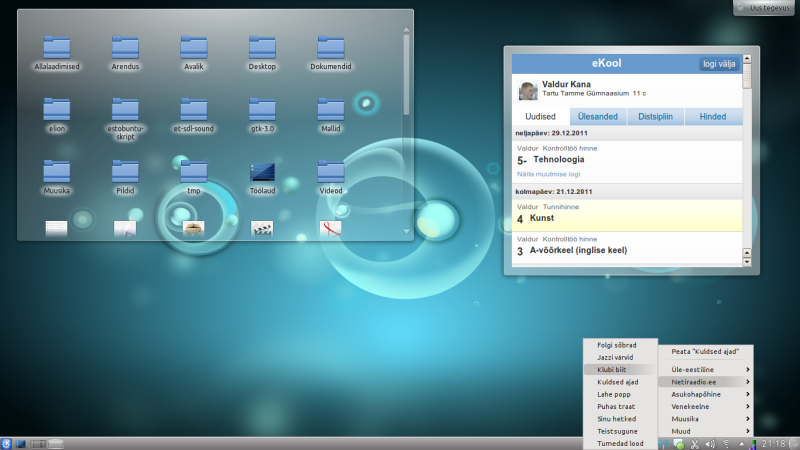The image size is (800, 450).
Task: Show hidden tray icons with the up arrow
Action: (742, 444)
